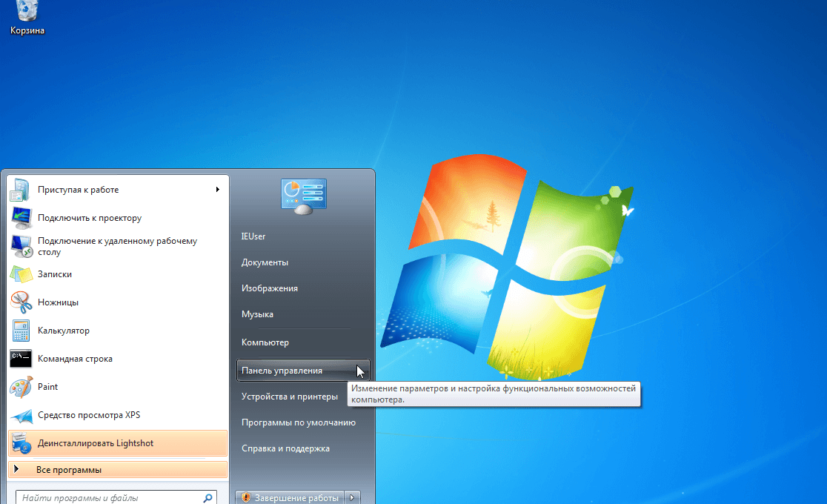Open Документы from Start menu
Viewport: 827px width, 504px height.
pos(265,262)
